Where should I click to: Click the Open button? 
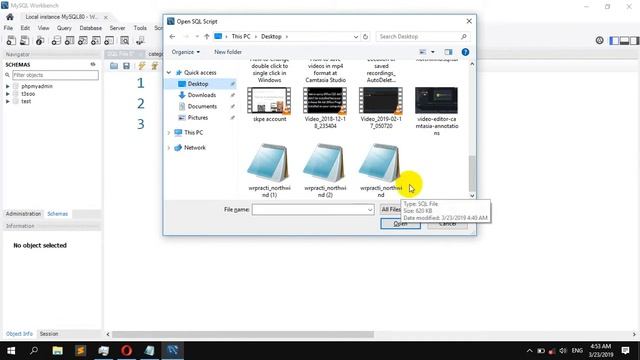[x=400, y=224]
